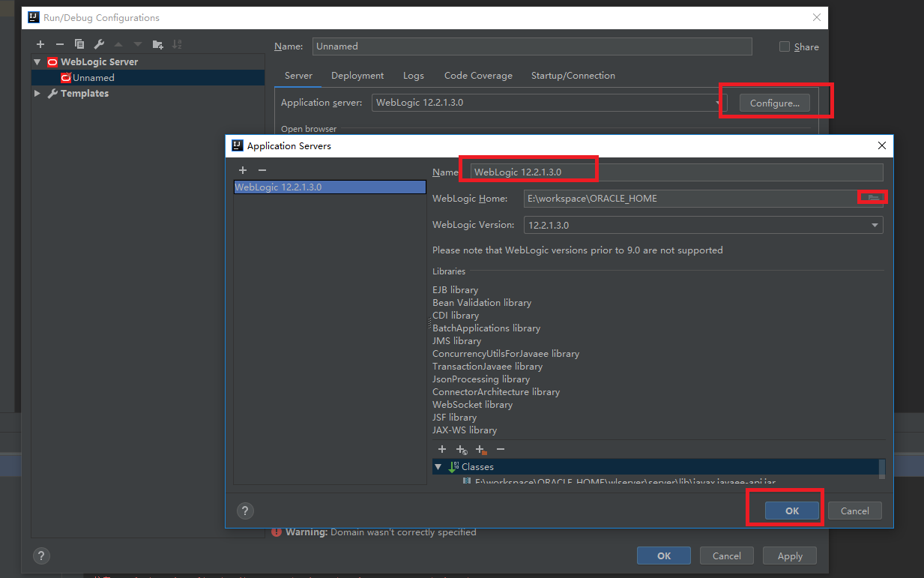Image resolution: width=924 pixels, height=578 pixels.
Task: Click the libraries list scrollbar
Action: 881,469
